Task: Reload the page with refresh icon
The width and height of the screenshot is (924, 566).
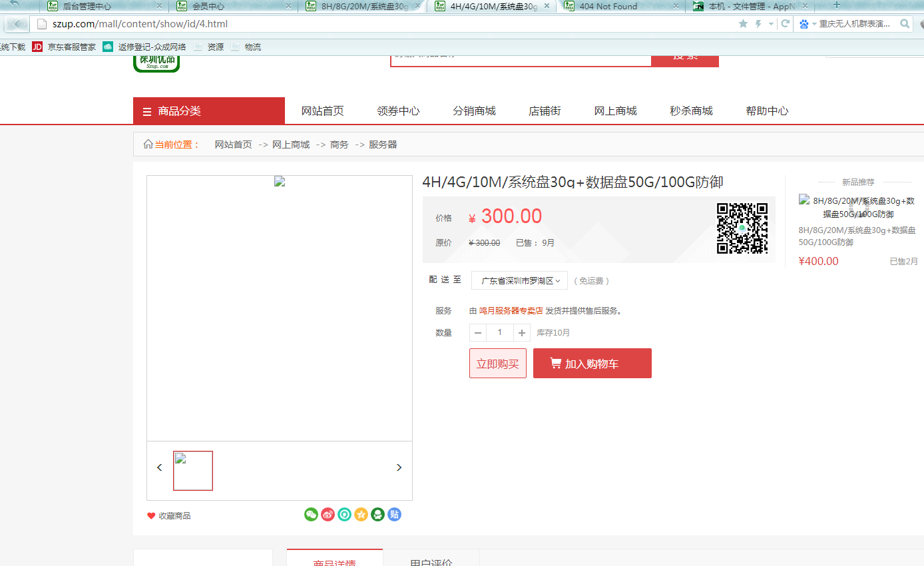Action: tap(786, 24)
